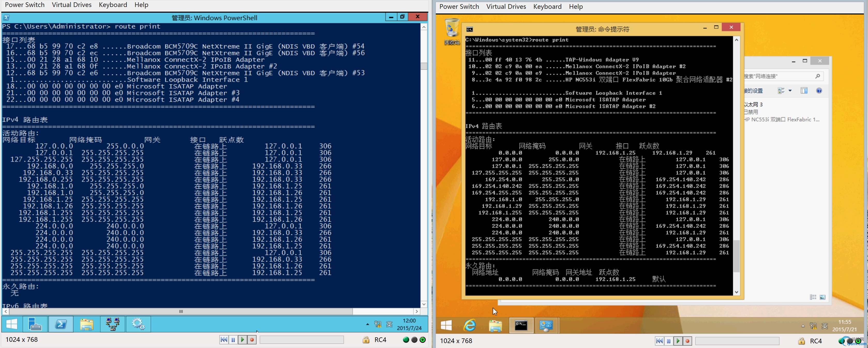Screen dimensions: 868x348
Task: Open Help menu in right console
Action: tap(575, 6)
